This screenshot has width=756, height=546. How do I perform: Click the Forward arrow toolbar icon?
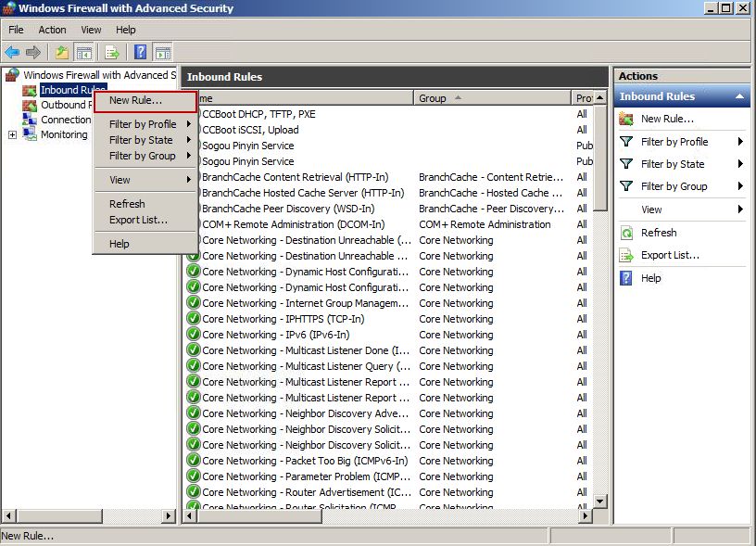(32, 52)
